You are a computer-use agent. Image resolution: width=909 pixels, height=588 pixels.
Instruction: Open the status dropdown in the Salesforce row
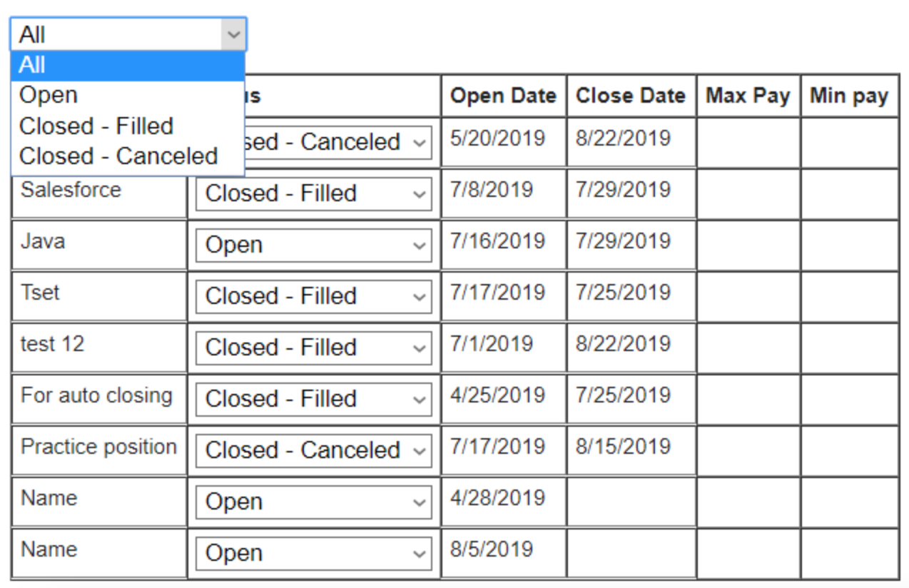313,193
